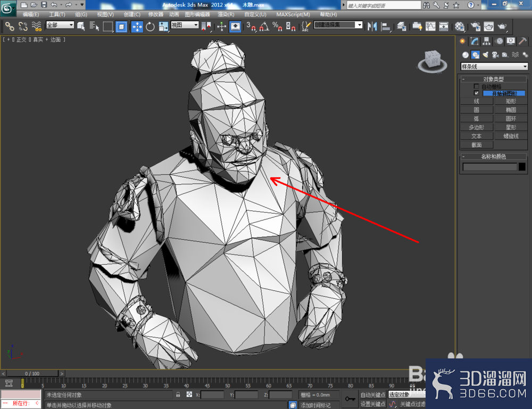This screenshot has width=532, height=409.
Task: Select the Select and Link tool
Action: pyautogui.click(x=10, y=26)
